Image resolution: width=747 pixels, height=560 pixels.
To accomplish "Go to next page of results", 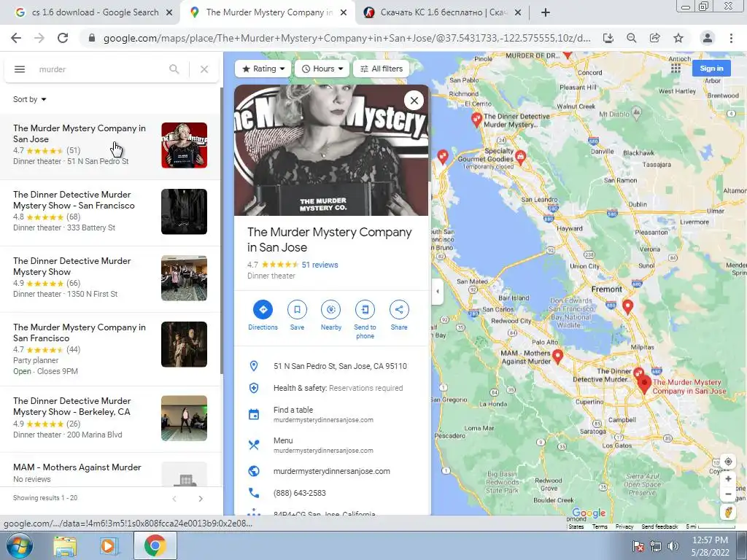I will (x=201, y=499).
